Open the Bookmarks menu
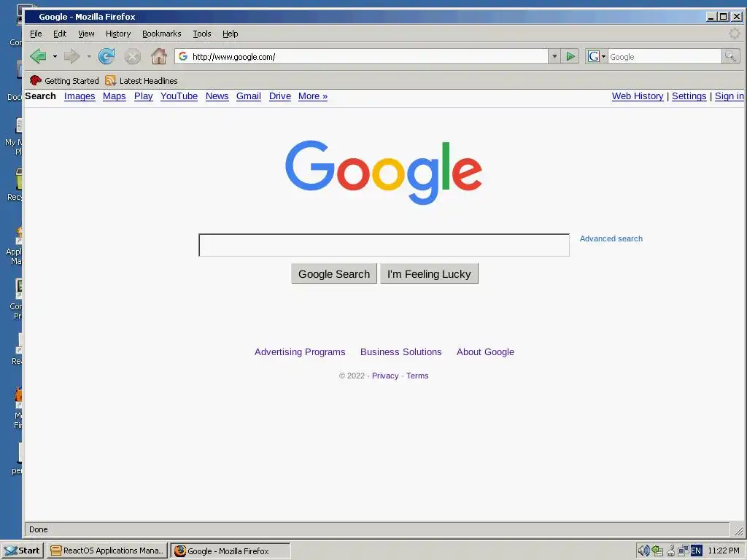The height and width of the screenshot is (560, 747). 161,34
